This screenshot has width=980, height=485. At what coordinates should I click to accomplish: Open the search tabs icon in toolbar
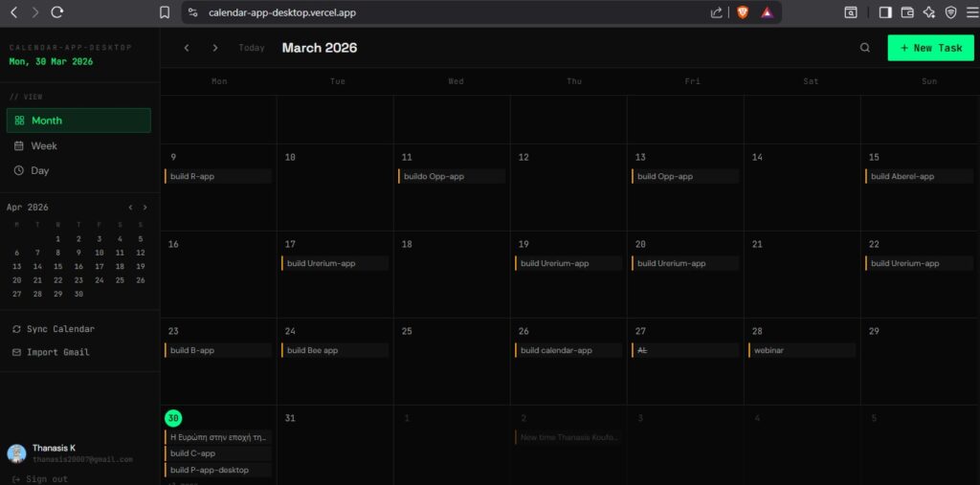[x=851, y=12]
